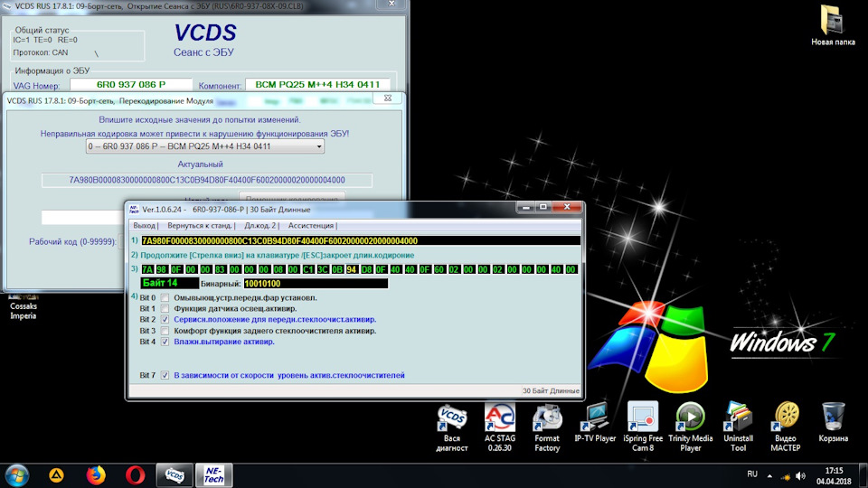
Task: Launch the Trinity Media Player shortcut
Action: 690,427
